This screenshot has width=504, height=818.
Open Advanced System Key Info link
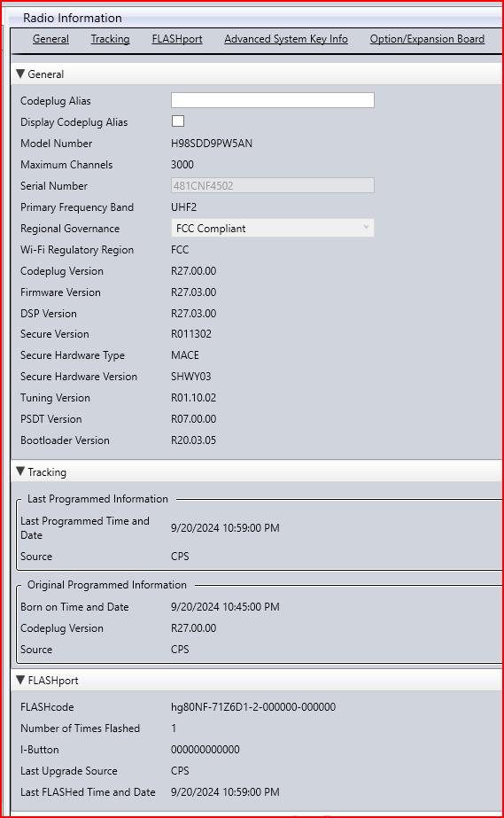(x=286, y=39)
